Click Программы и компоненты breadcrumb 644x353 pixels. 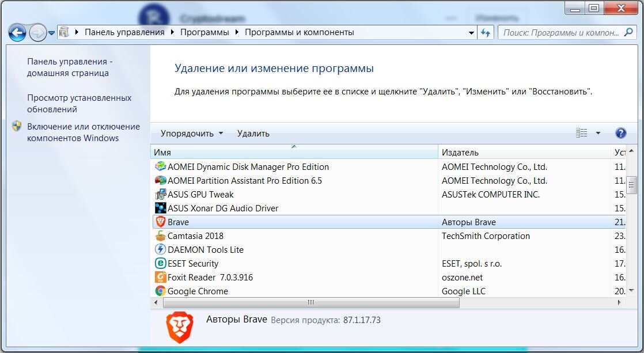300,32
